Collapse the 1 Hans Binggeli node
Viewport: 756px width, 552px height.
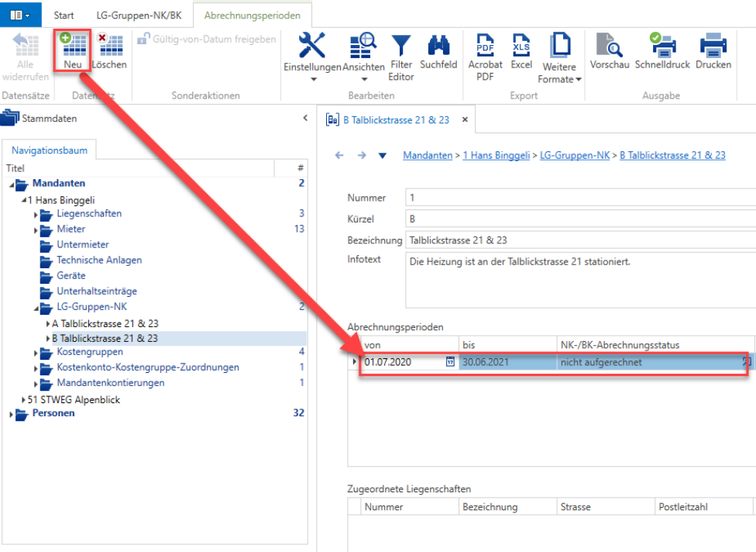tap(23, 200)
